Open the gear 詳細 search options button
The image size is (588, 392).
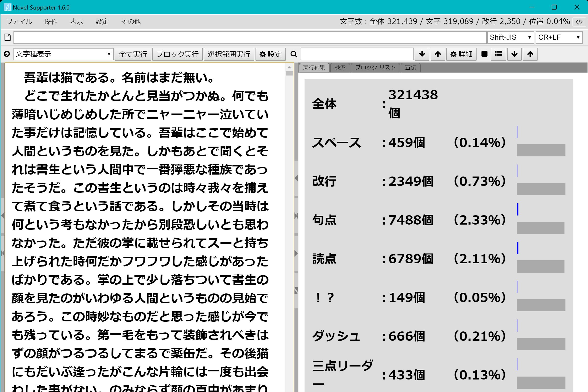[x=461, y=54]
